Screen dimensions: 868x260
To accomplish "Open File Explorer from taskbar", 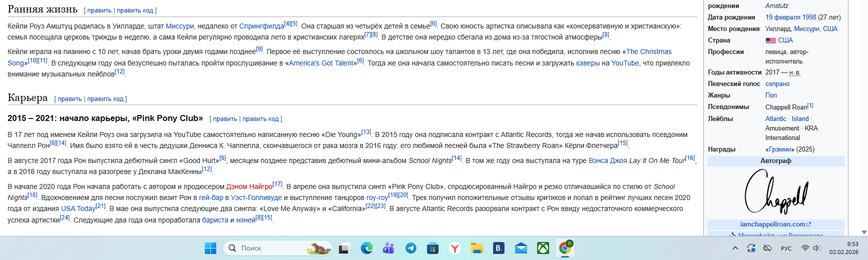I will pos(477,248).
